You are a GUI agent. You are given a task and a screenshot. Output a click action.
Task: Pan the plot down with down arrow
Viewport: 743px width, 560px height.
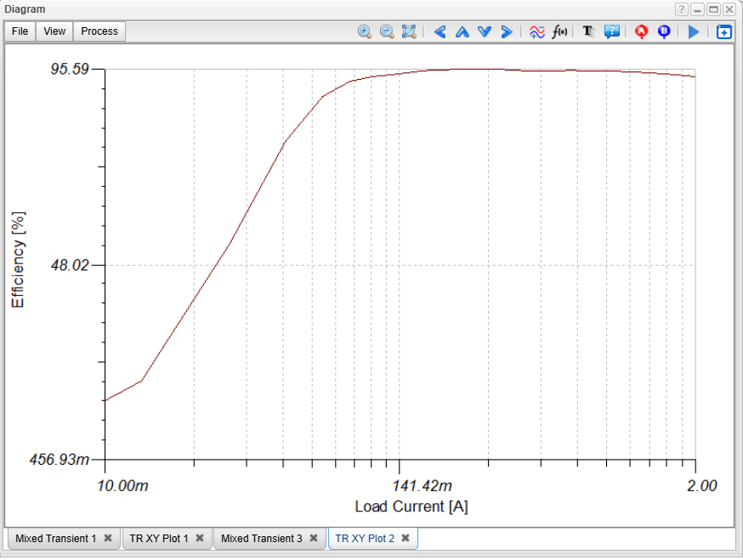point(485,31)
